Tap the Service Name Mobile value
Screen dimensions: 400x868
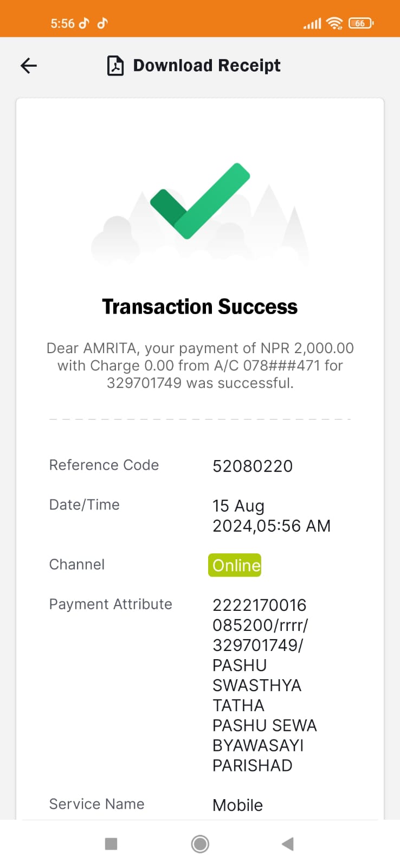[237, 805]
